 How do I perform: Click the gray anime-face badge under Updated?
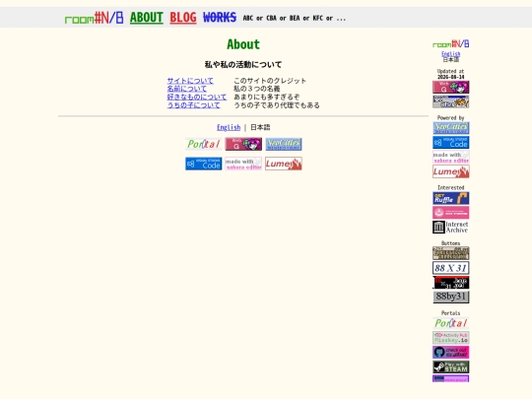point(451,101)
